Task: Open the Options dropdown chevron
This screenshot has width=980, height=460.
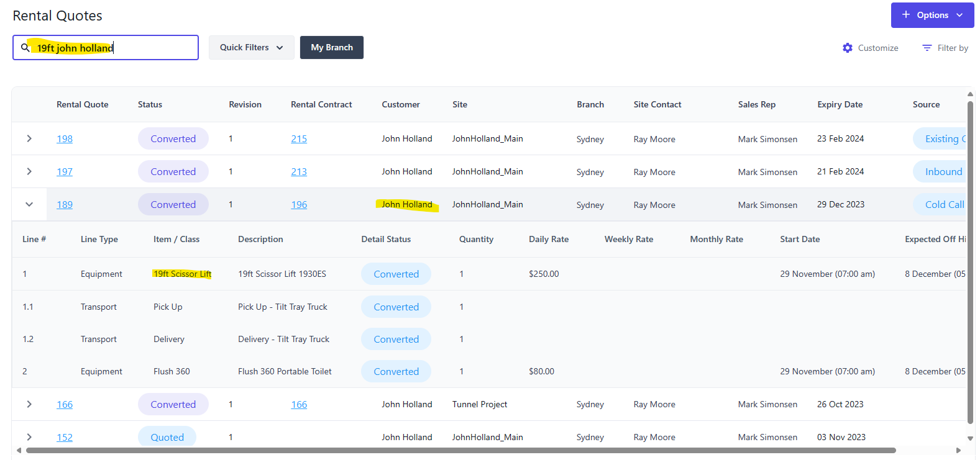Action: point(959,15)
